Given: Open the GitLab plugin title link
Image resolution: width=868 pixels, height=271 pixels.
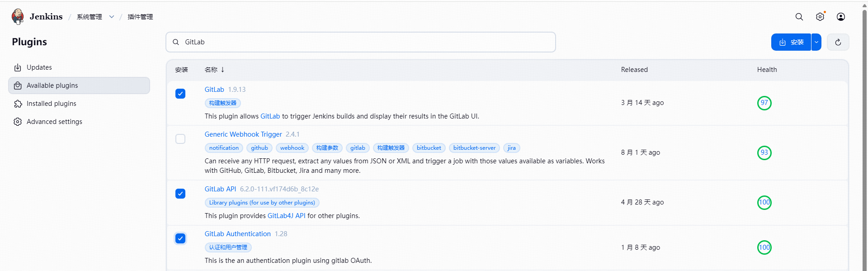Looking at the screenshot, I should [x=214, y=90].
